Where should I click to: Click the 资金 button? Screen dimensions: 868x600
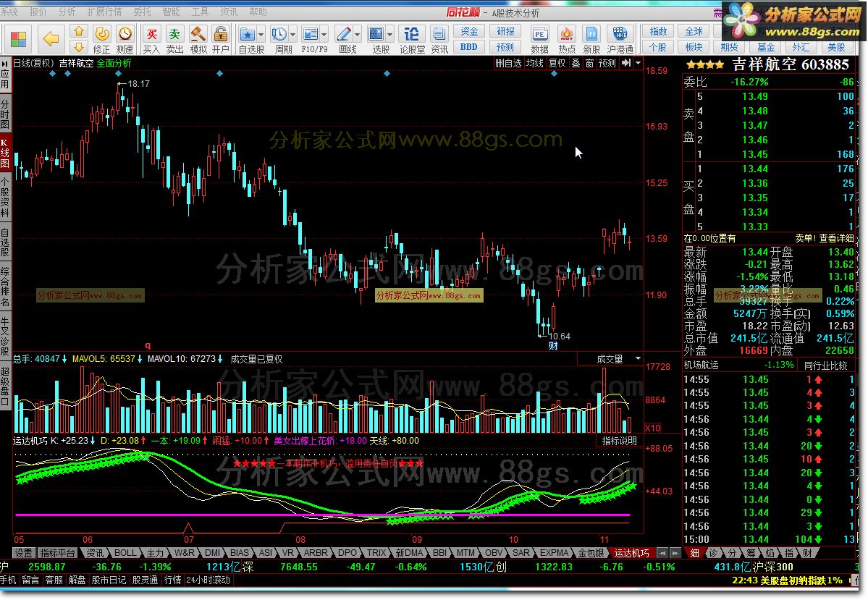[x=469, y=32]
